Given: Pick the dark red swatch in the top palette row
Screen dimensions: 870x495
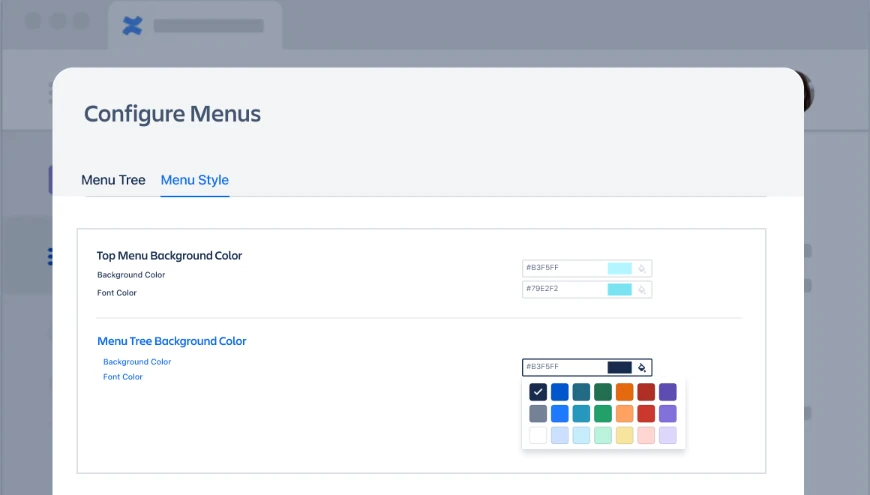Looking at the screenshot, I should tap(646, 392).
